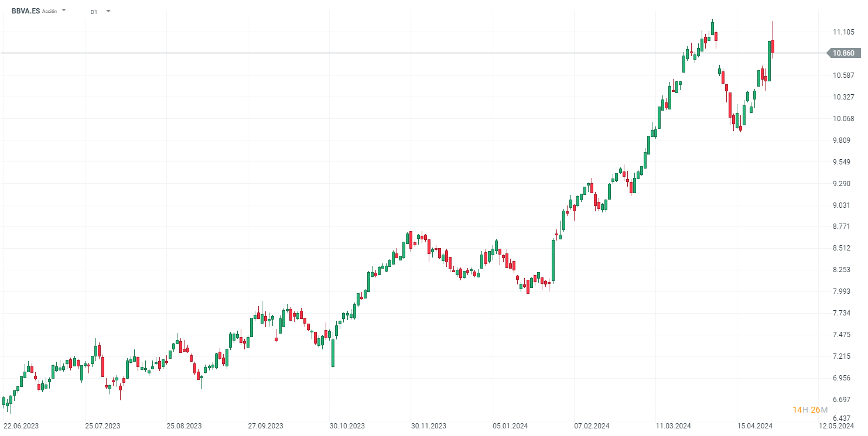Expand the D1 timeframe dropdown arrow
868x436 pixels.
tap(108, 11)
